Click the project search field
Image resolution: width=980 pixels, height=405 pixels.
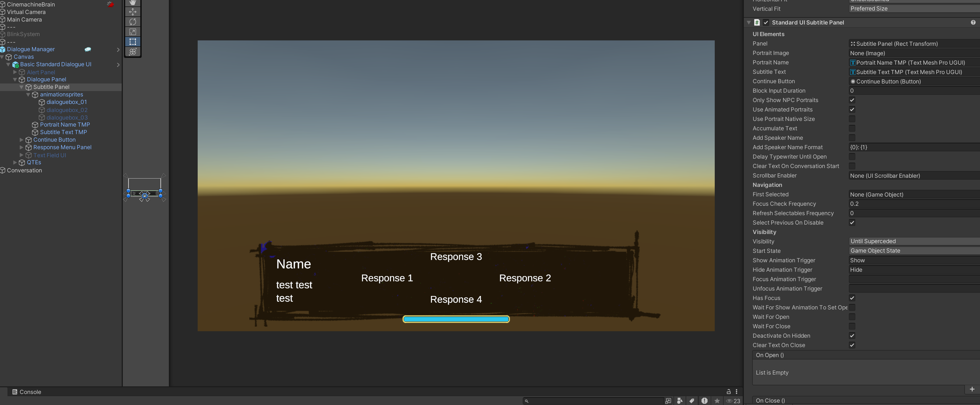click(594, 401)
